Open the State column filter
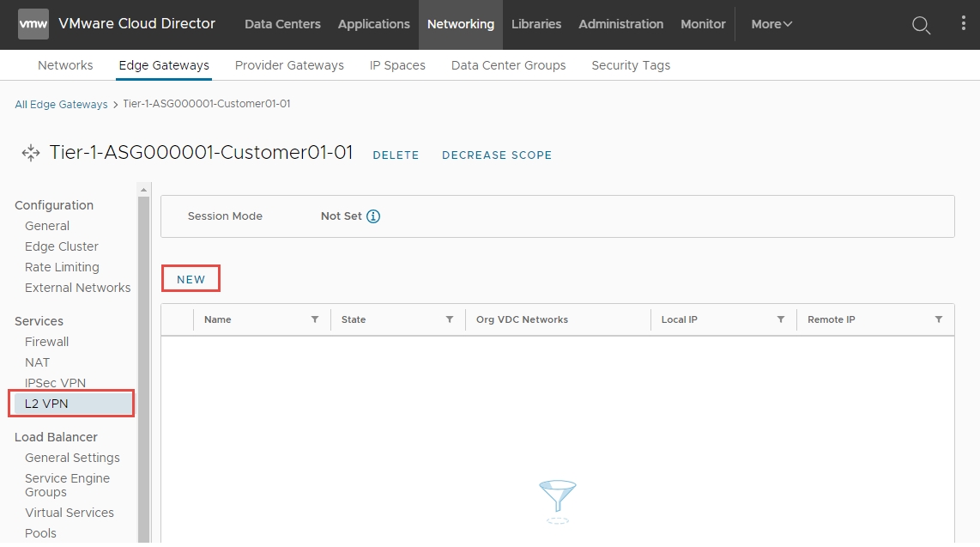 click(450, 319)
